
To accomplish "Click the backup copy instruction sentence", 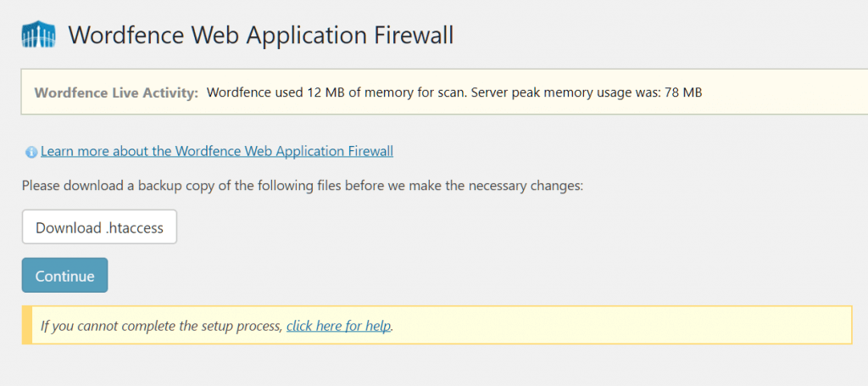I will tap(303, 185).
